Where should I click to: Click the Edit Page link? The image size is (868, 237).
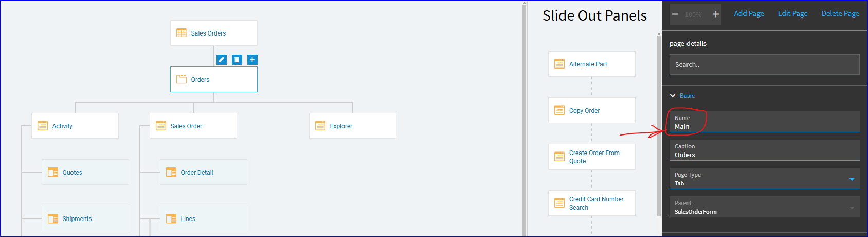click(792, 13)
